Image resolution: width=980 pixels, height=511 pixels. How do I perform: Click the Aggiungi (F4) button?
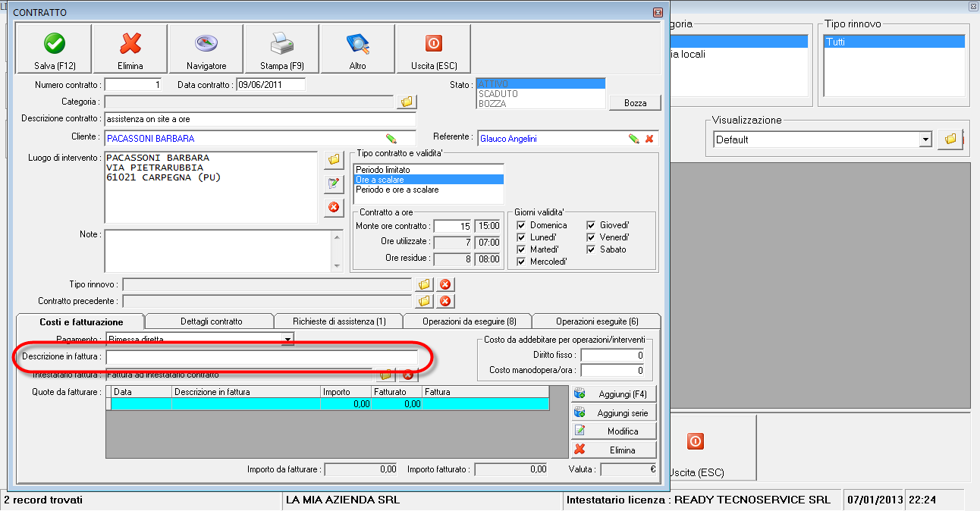[614, 394]
